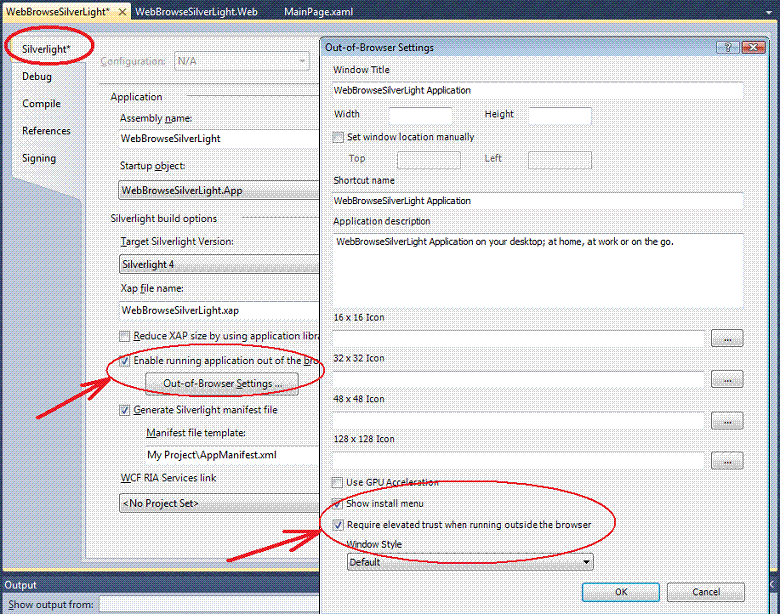Click the Shortcut name field

click(538, 201)
